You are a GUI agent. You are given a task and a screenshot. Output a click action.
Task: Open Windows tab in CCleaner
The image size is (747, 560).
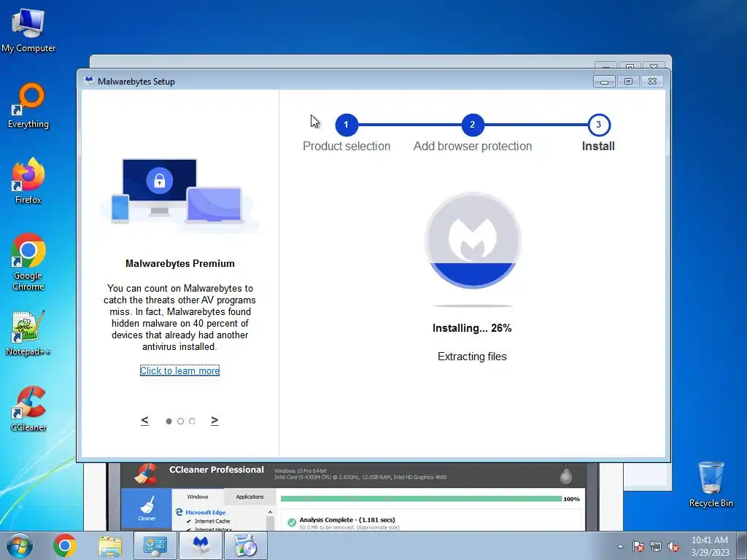pyautogui.click(x=197, y=497)
